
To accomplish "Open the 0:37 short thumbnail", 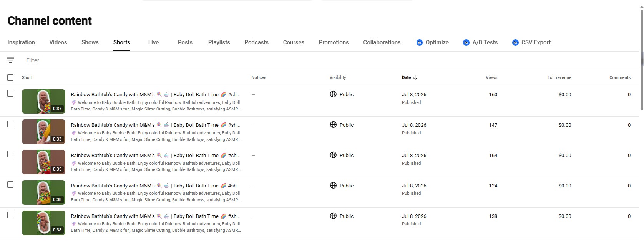I will point(43,101).
